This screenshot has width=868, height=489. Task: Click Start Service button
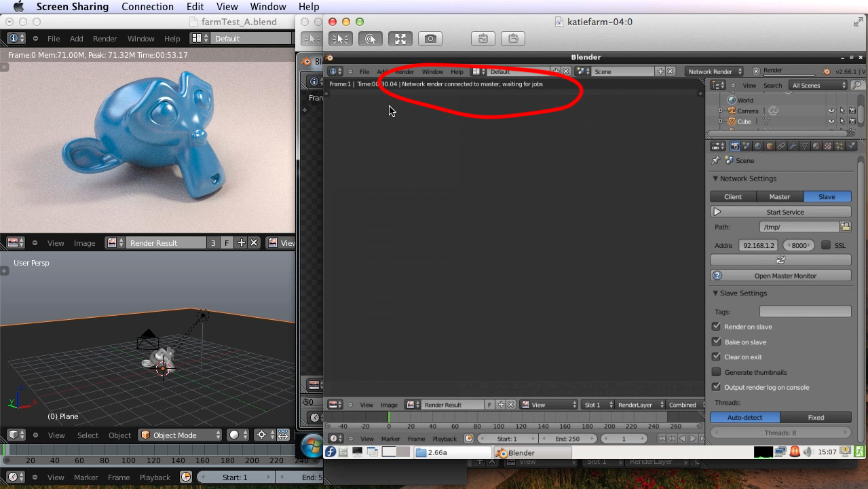pos(780,212)
